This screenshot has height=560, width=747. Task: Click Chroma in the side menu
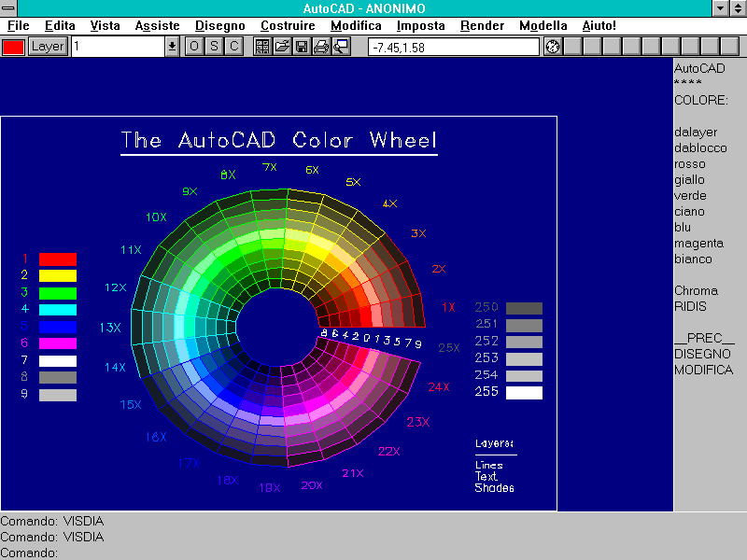pos(696,291)
